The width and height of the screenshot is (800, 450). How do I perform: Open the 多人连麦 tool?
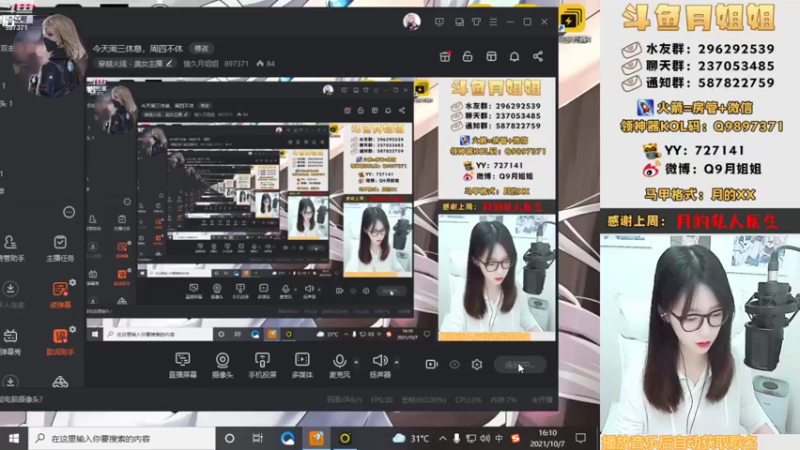(x=10, y=295)
